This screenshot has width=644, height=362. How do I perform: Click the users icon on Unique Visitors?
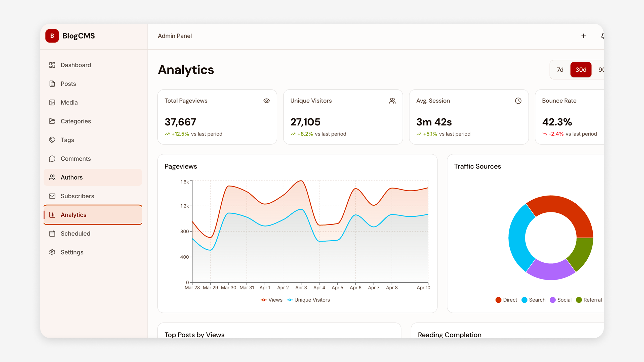pyautogui.click(x=392, y=101)
